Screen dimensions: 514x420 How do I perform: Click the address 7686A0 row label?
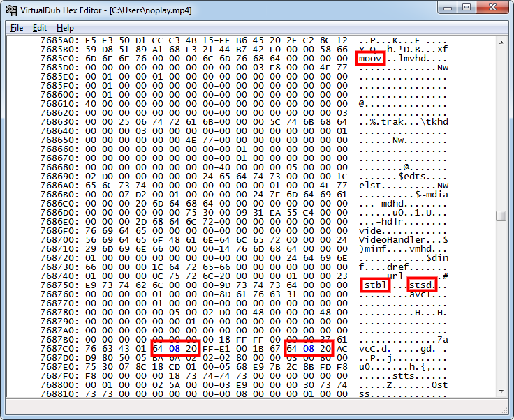pos(59,186)
